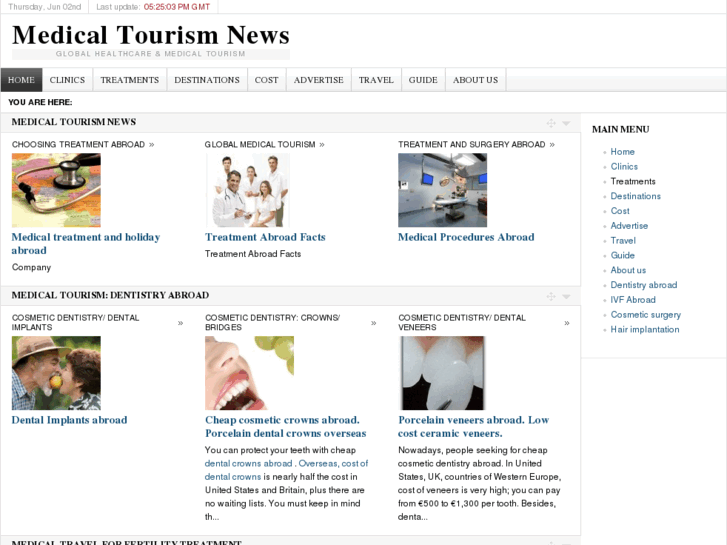The width and height of the screenshot is (727, 545).
Task: Click the Medical Tourism News site title
Action: [151, 35]
